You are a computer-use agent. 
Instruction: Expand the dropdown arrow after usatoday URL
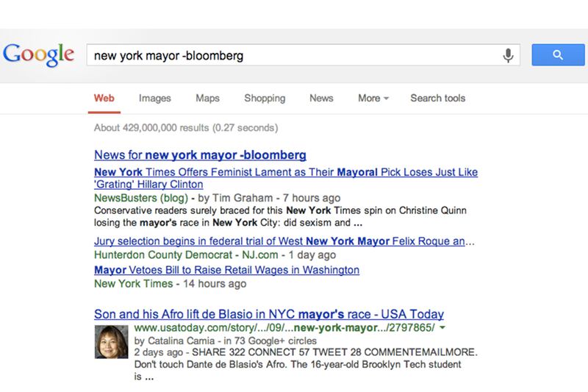click(x=442, y=328)
